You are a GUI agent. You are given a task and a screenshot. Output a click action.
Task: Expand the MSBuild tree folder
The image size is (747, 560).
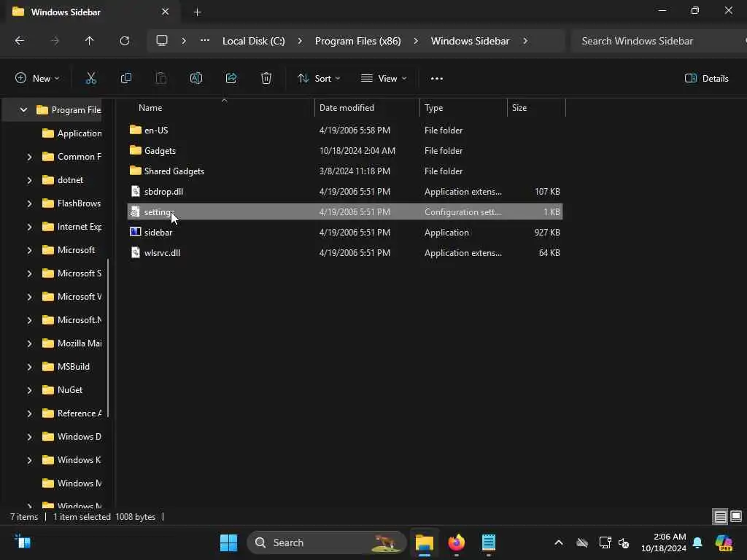click(x=29, y=367)
